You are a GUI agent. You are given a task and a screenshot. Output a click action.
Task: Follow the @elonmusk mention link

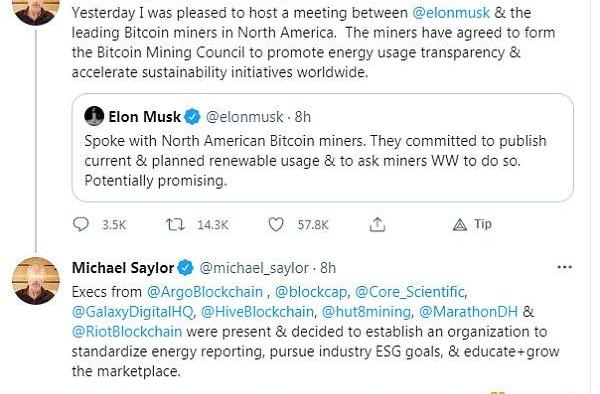(x=451, y=13)
